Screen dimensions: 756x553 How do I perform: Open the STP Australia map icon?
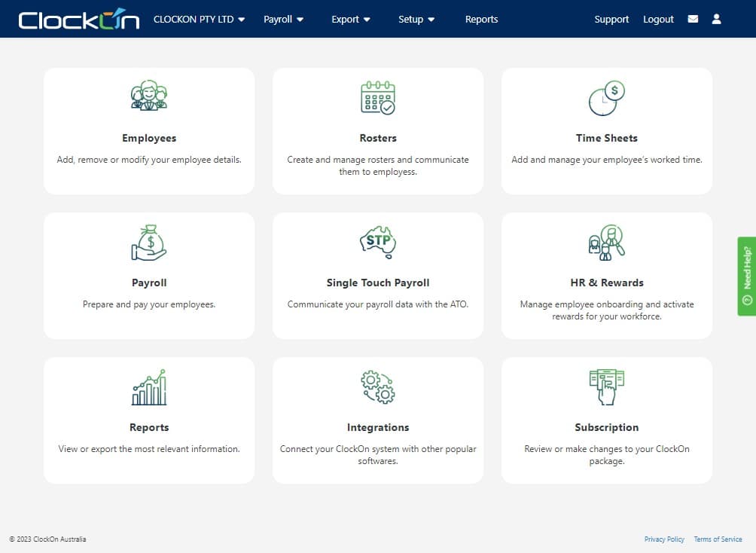378,243
